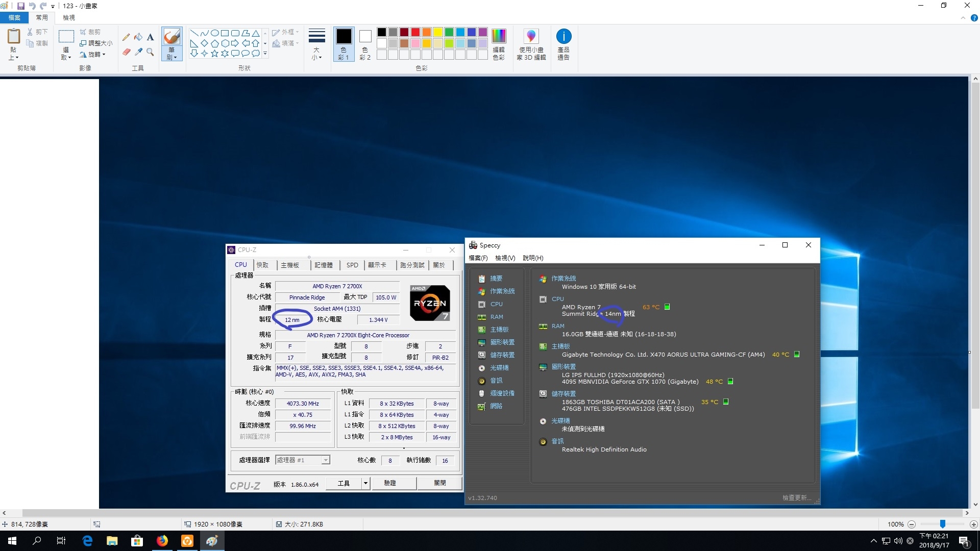Select the Text tool marked A
Screen dimensions: 980x551
tap(150, 37)
